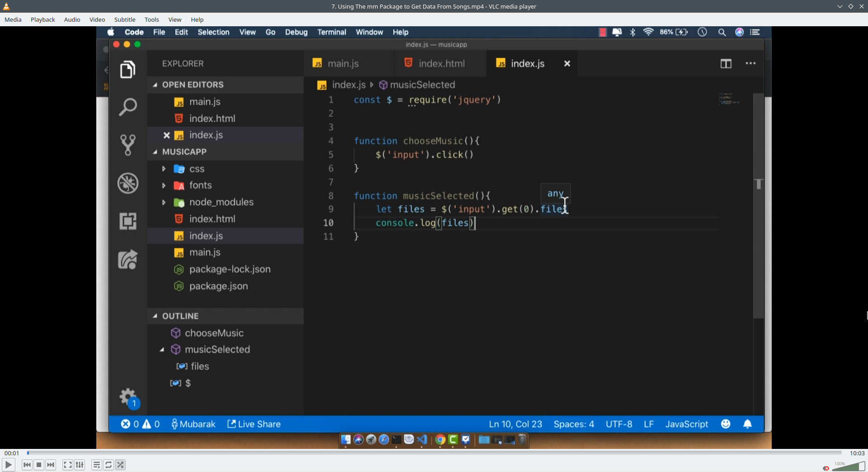The height and width of the screenshot is (472, 868).
Task: Click the Visual Studio Code icon in the Dock
Action: point(422,439)
